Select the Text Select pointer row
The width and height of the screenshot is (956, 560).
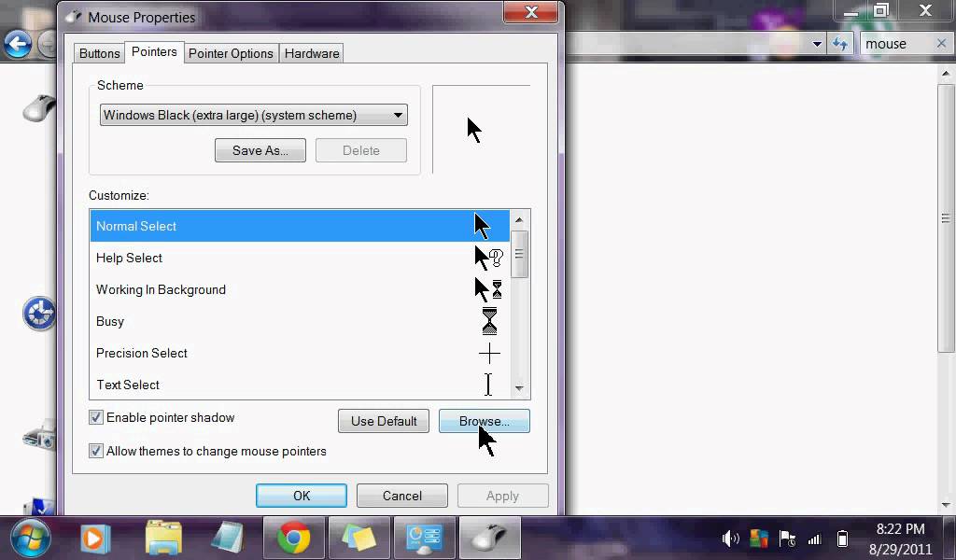[x=300, y=385]
